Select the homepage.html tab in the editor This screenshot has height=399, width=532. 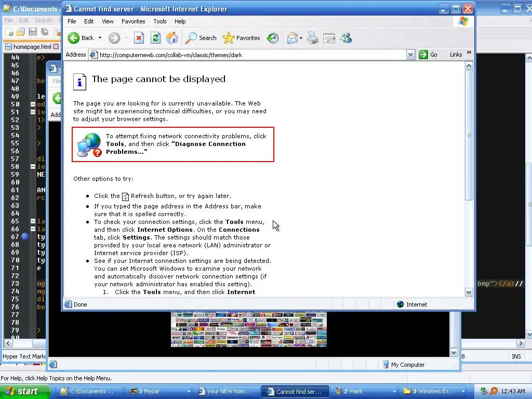pos(32,46)
